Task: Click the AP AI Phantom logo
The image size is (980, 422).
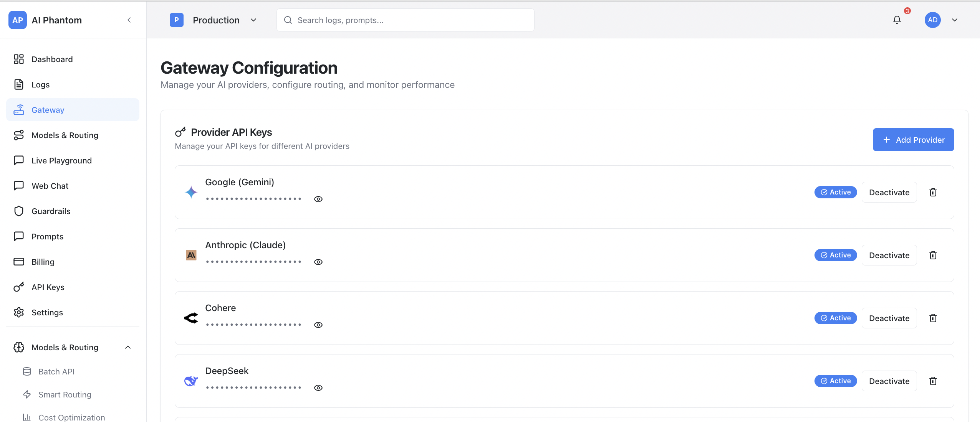Action: click(x=18, y=20)
